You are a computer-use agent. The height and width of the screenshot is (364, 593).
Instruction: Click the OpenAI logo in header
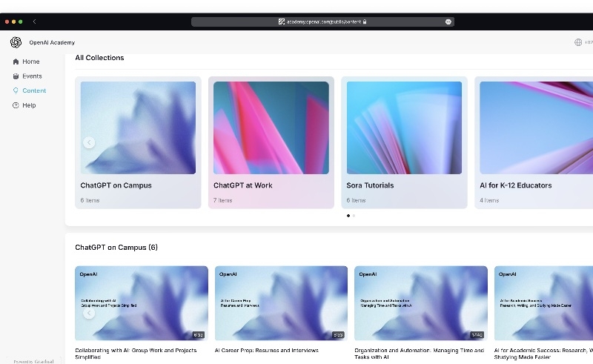point(16,42)
